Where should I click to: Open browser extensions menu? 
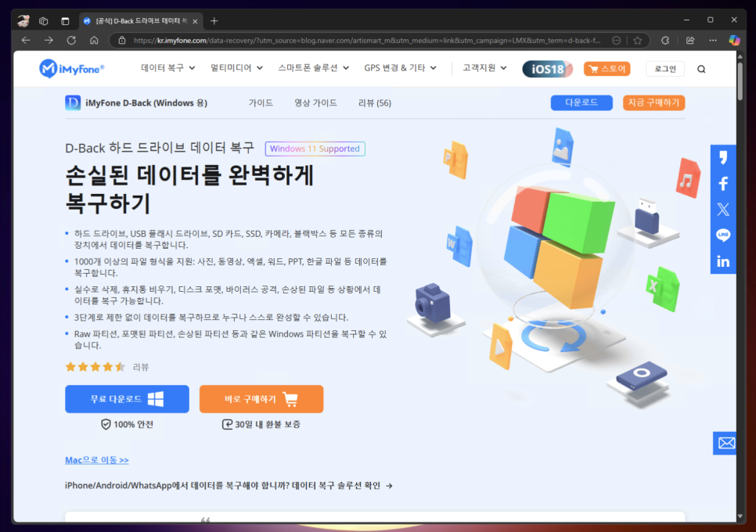pyautogui.click(x=665, y=41)
